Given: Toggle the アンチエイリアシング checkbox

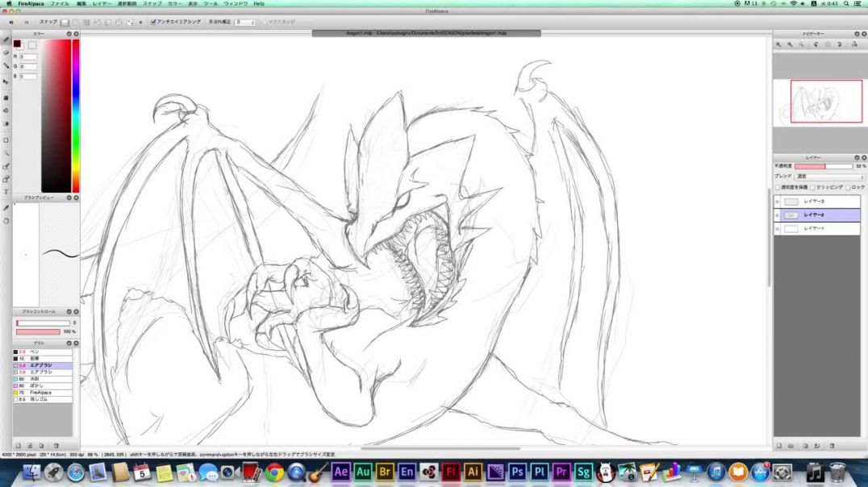Looking at the screenshot, I should (153, 22).
